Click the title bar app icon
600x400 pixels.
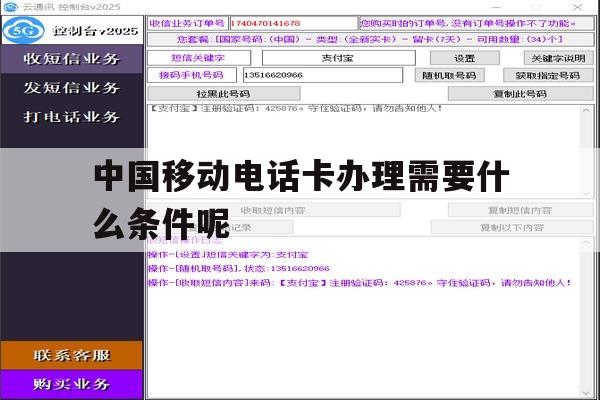point(10,7)
